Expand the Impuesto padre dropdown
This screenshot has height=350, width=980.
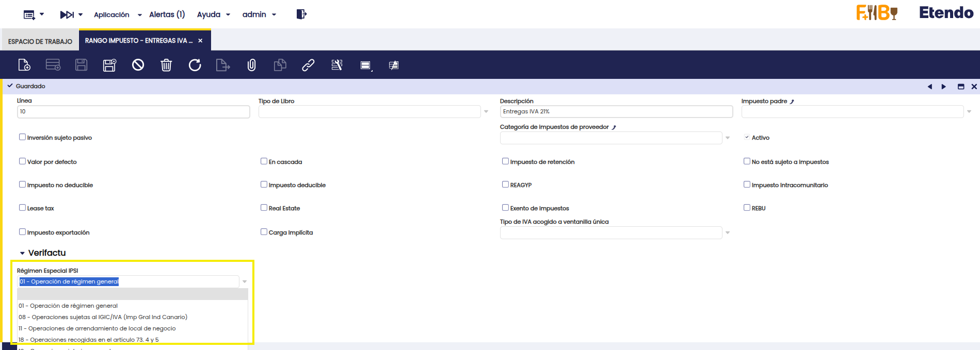(x=969, y=112)
